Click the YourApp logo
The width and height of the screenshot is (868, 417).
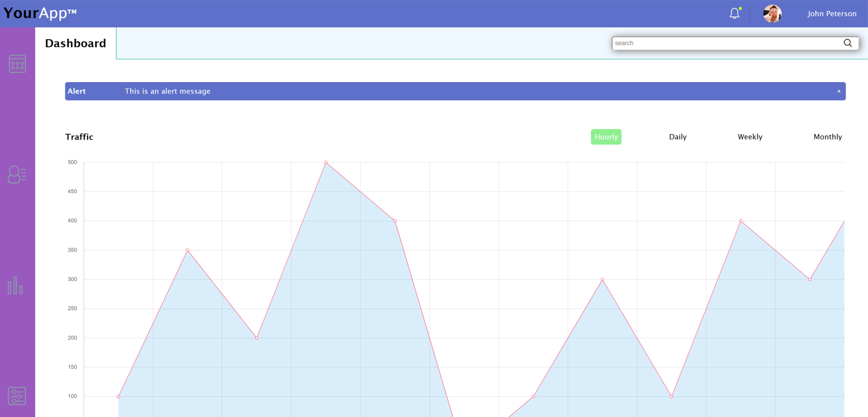pos(40,13)
